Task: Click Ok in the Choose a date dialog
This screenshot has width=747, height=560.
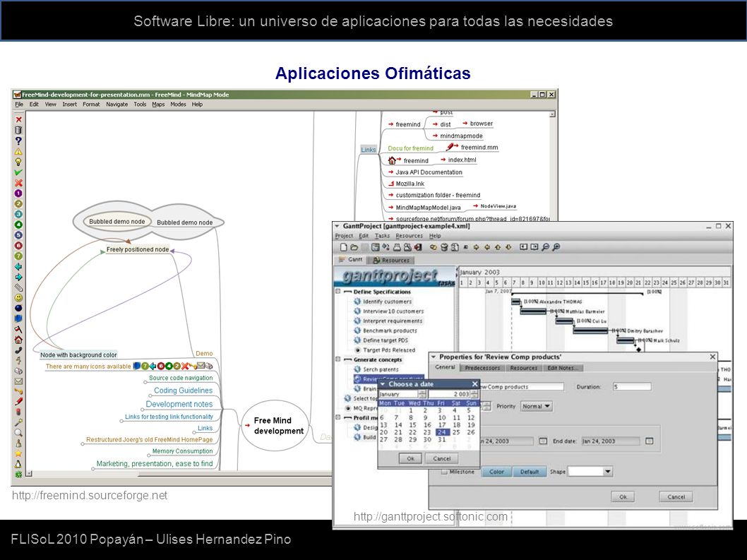Action: coord(410,458)
